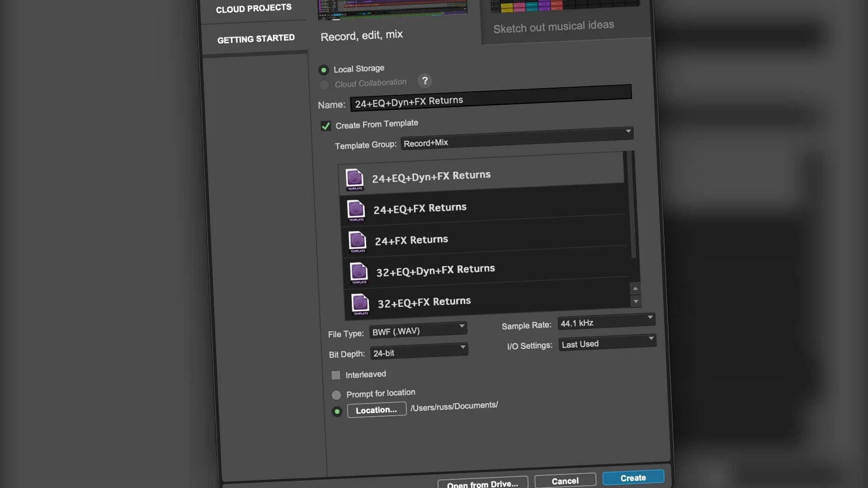868x488 pixels.
Task: Click the 32+EQ+Dyn+FX Returns template icon
Action: [x=359, y=272]
